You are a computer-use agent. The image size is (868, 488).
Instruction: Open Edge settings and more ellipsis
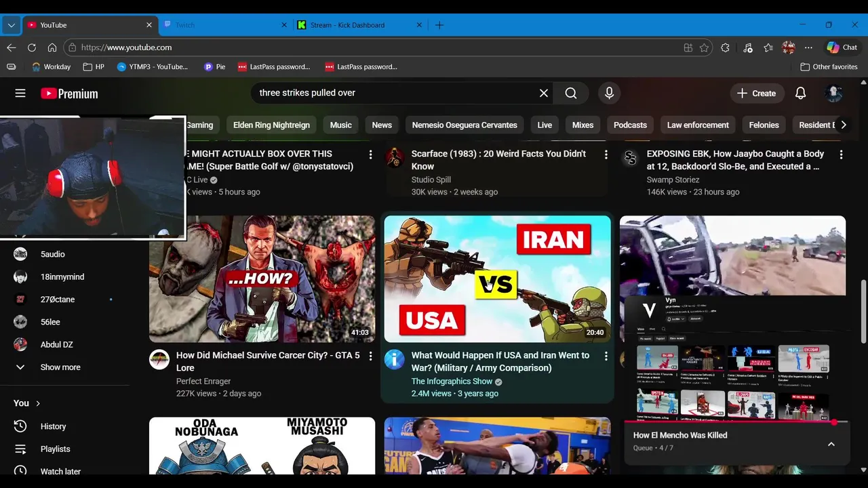808,47
